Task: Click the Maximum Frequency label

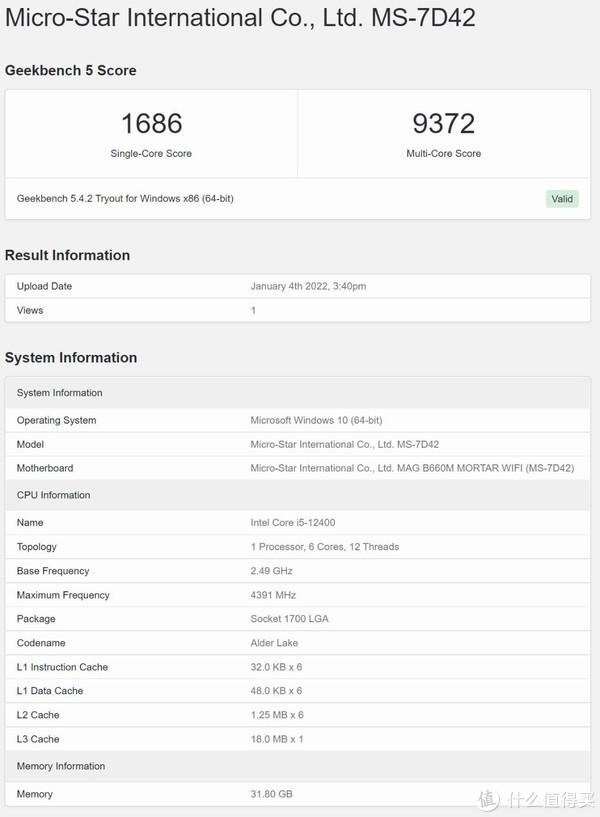Action: point(63,595)
